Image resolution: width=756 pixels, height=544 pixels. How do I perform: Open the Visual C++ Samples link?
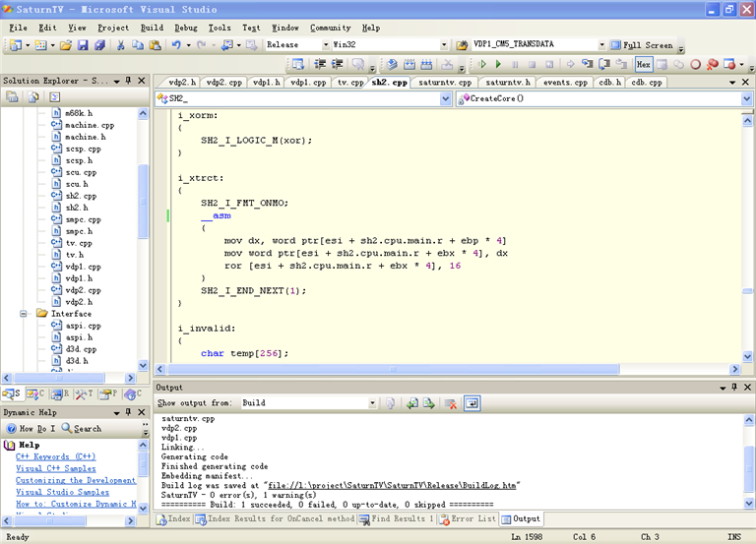pyautogui.click(x=55, y=468)
